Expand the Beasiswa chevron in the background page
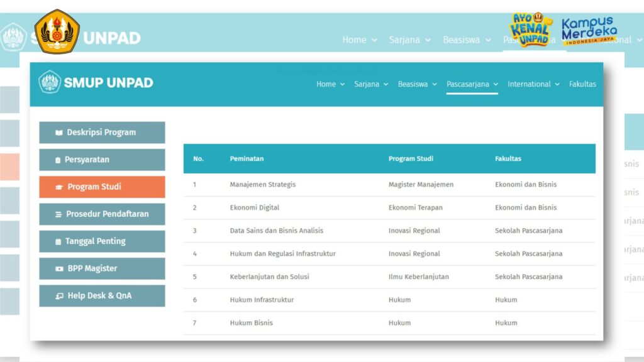Viewport: 644px width, 362px height. click(x=488, y=40)
